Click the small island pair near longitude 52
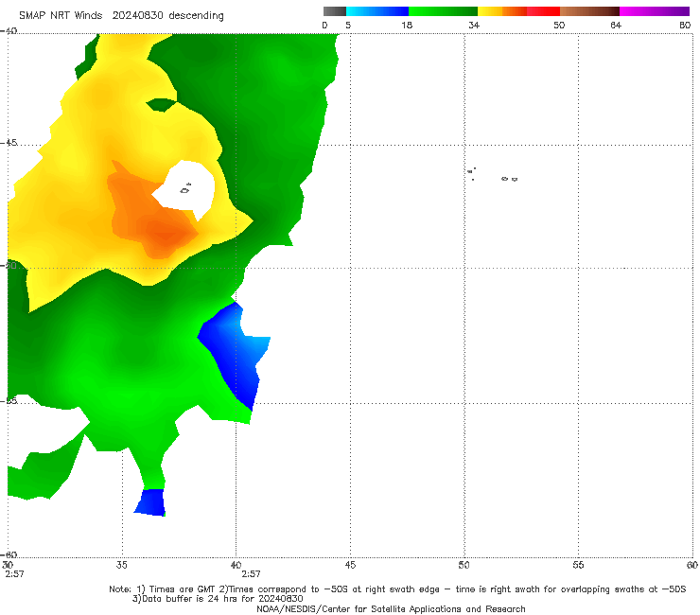700x615 pixels. pos(509,179)
